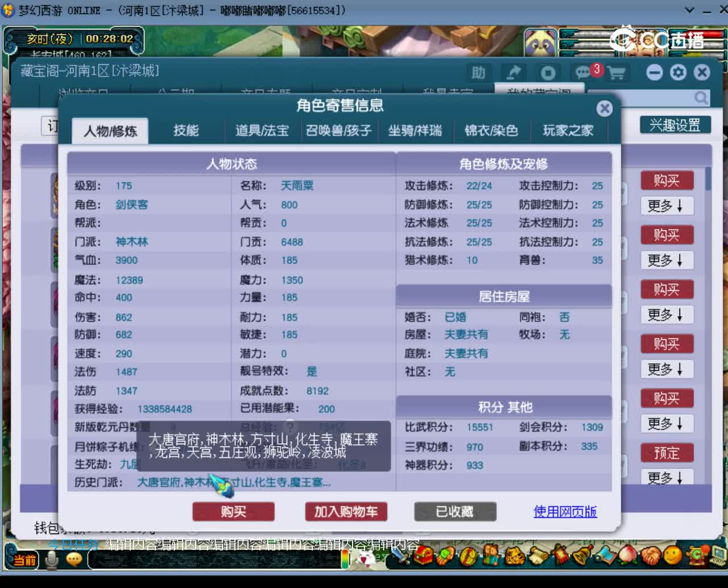Click the 婚否 value 已婚

coord(455,317)
